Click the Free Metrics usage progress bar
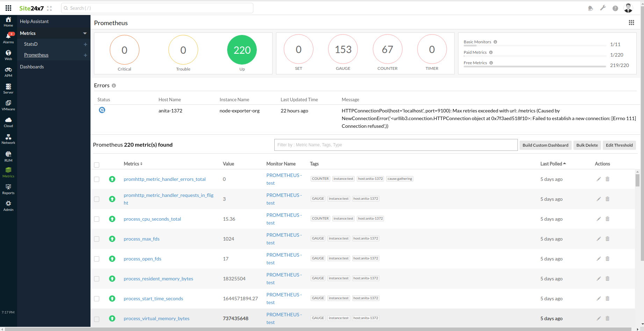The image size is (644, 331). (x=534, y=66)
